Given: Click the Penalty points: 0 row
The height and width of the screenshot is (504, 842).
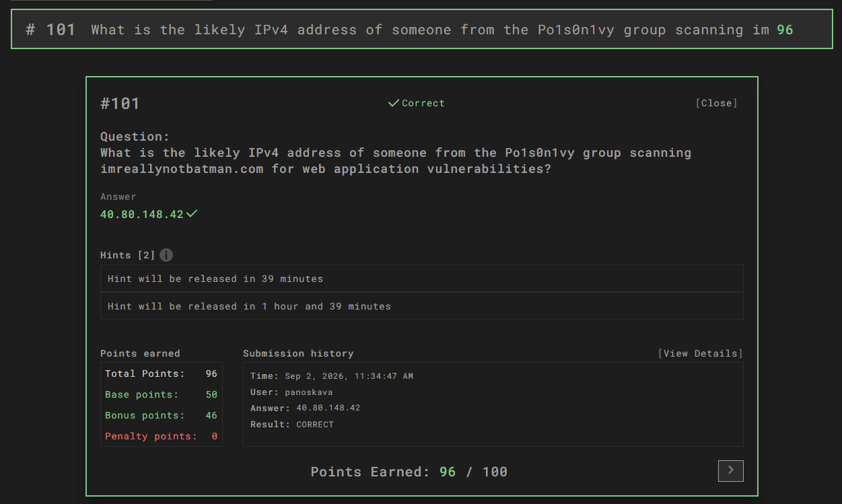Looking at the screenshot, I should click(162, 436).
